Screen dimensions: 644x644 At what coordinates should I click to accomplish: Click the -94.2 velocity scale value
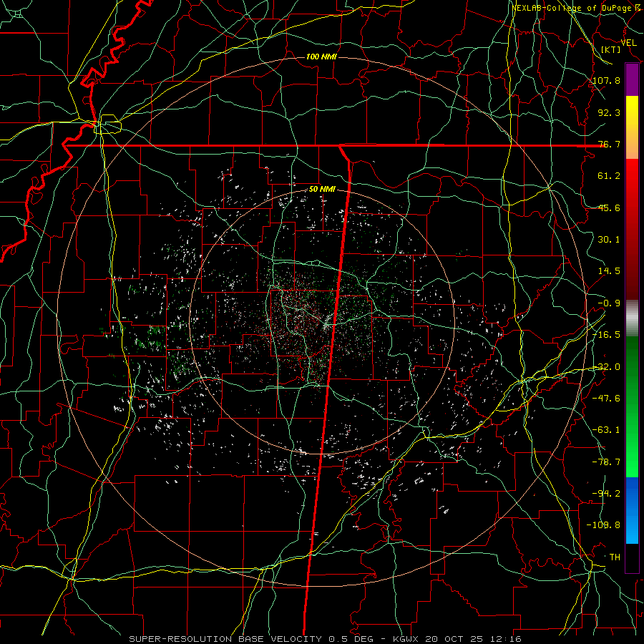[607, 494]
